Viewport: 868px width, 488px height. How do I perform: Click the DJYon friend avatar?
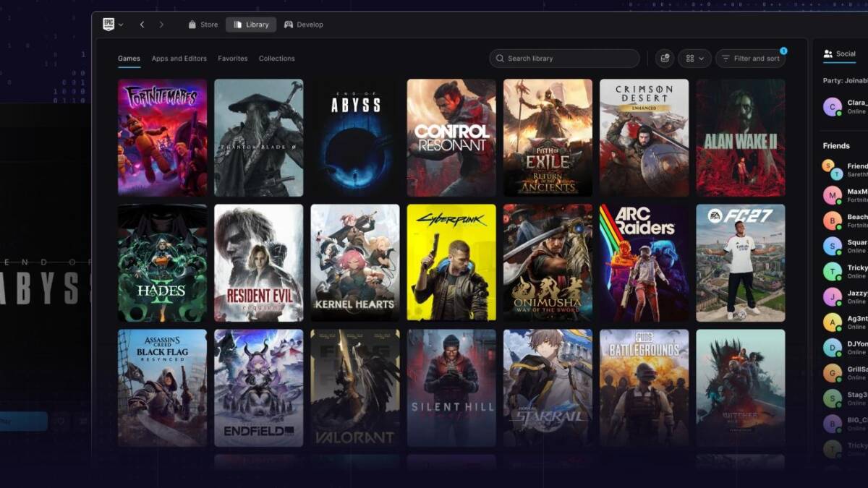tap(833, 348)
